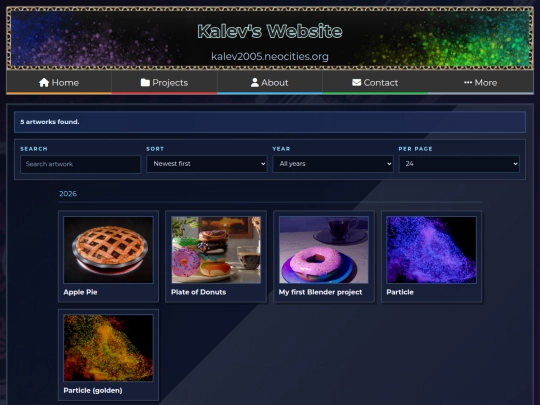Open the purple Particle thumbnail image
The height and width of the screenshot is (405, 540).
point(431,250)
